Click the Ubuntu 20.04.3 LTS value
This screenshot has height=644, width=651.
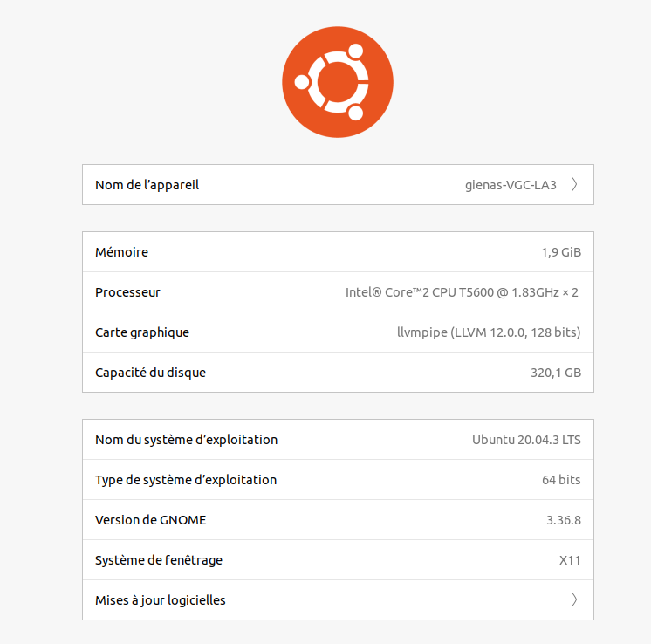(x=526, y=440)
